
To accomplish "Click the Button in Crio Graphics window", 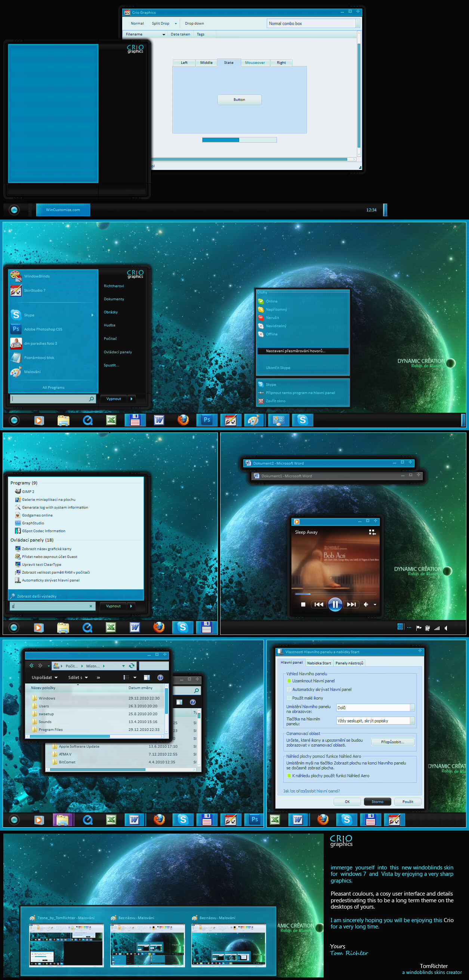I will 239,100.
